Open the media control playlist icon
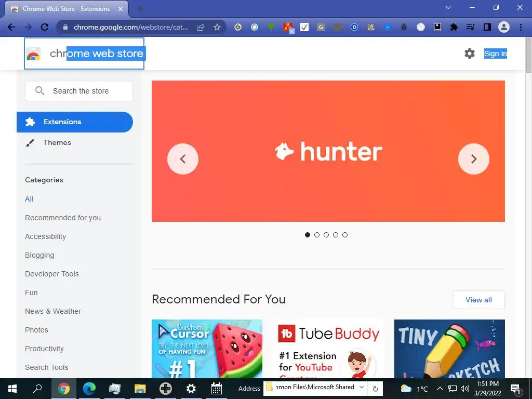This screenshot has height=399, width=532. pyautogui.click(x=470, y=27)
